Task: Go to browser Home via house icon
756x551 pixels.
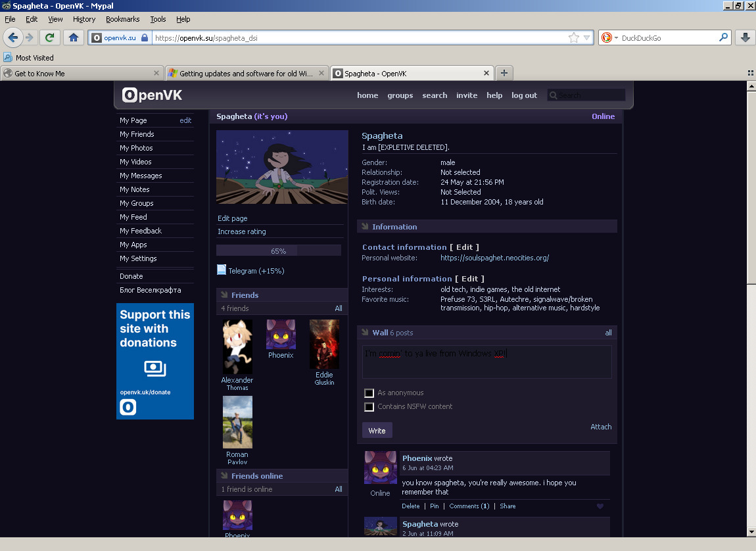Action: (73, 37)
